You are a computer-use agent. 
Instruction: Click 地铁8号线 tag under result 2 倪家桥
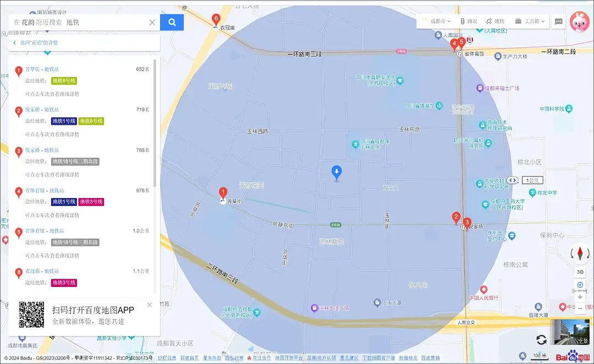[91, 121]
